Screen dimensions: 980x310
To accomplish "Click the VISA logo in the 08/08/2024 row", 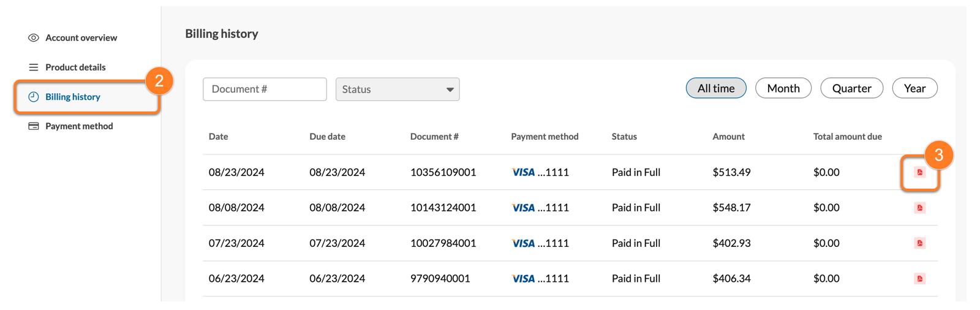I will click(x=523, y=208).
